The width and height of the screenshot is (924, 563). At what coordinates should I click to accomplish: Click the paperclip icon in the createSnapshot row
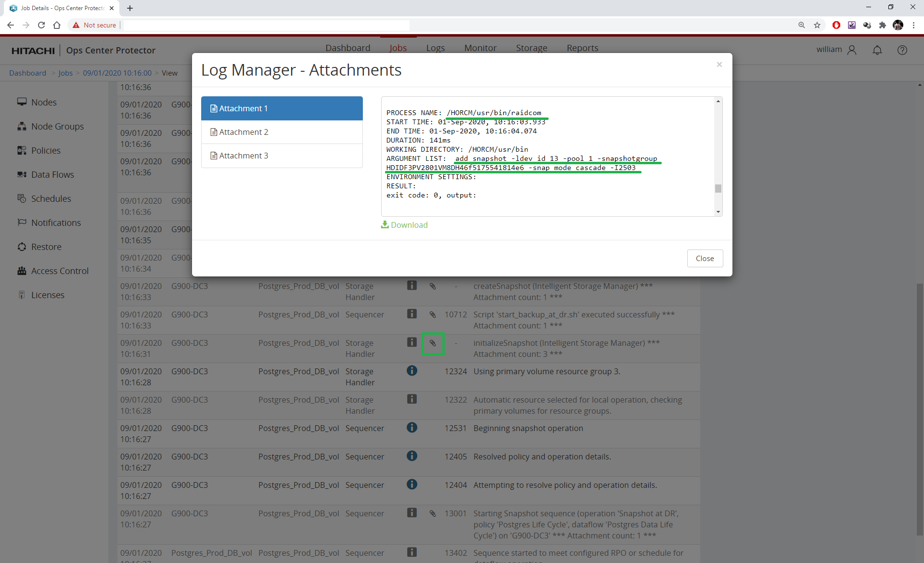(433, 286)
